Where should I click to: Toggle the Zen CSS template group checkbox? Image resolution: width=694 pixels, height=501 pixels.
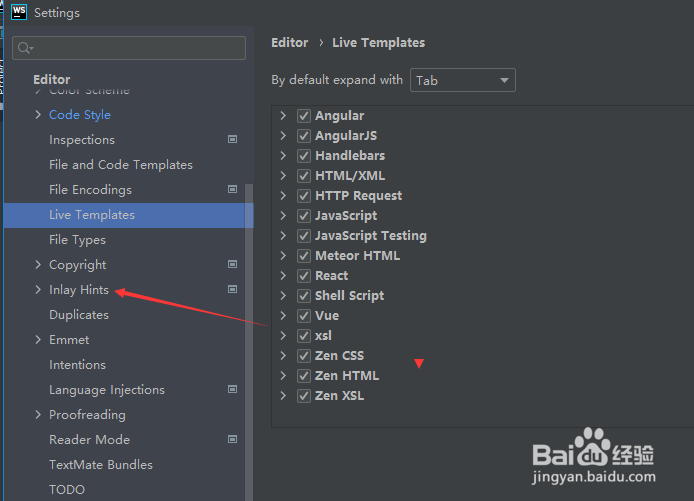304,356
